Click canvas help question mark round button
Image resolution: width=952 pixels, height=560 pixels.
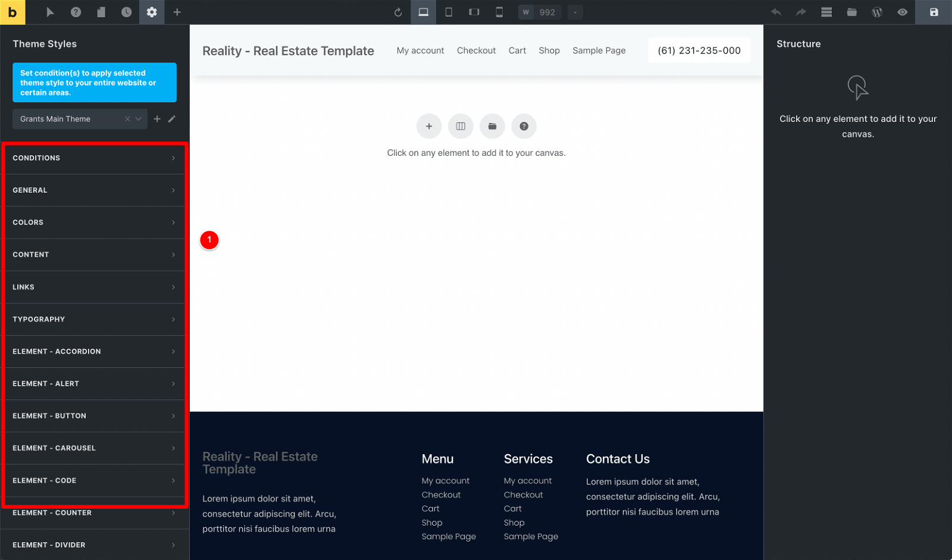[x=524, y=126]
